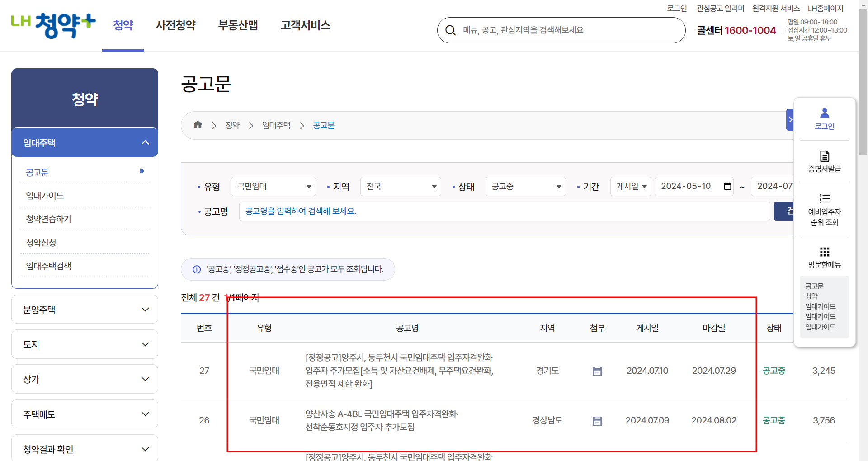Screen dimensions: 868x461
Task: Click the info icon beside the notice message
Action: 196,269
